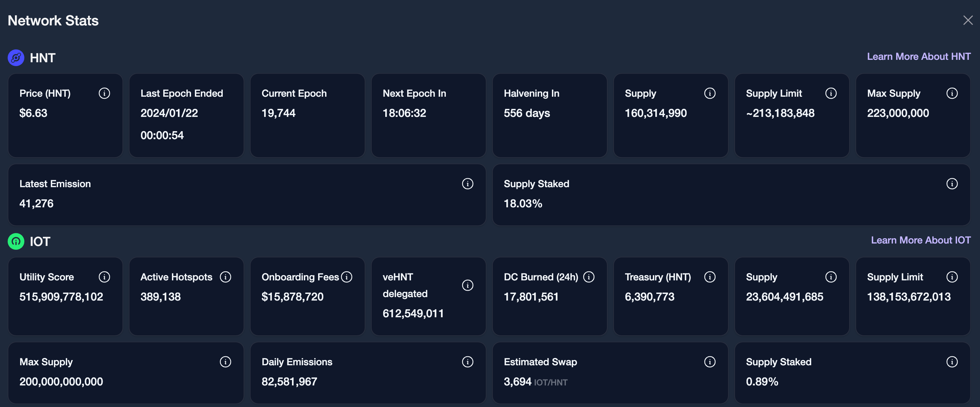Image resolution: width=980 pixels, height=407 pixels.
Task: Click the green IOT token logo
Action: tap(16, 241)
